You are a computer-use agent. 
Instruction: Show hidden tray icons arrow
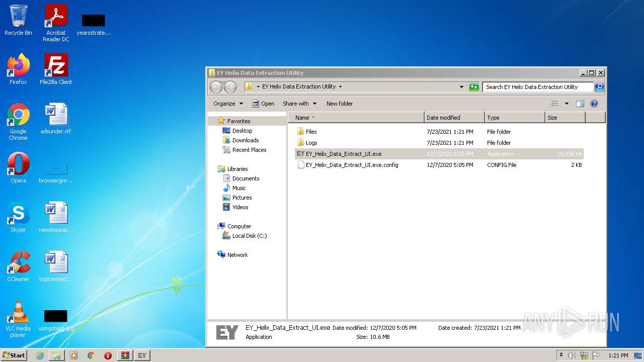561,355
